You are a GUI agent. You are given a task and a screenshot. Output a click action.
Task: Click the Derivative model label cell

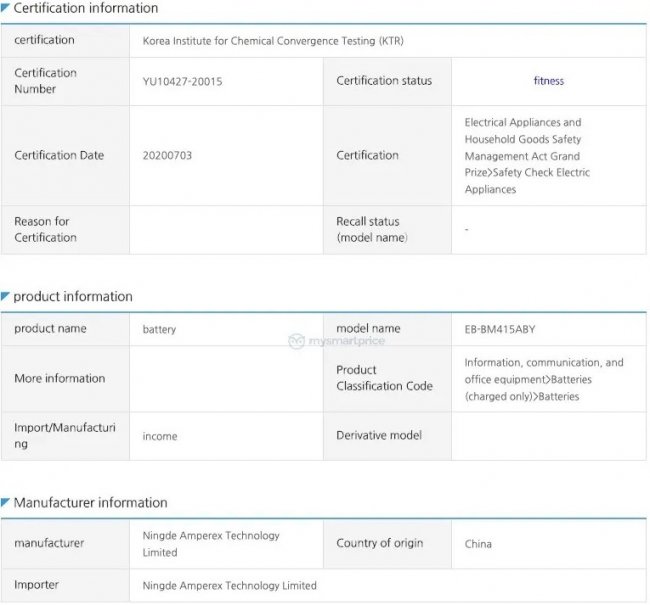379,436
